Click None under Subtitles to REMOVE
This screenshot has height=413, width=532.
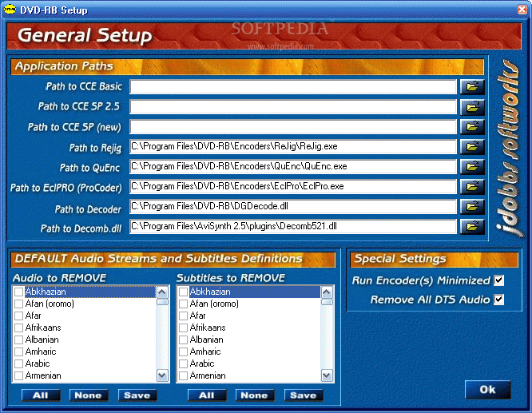click(255, 395)
